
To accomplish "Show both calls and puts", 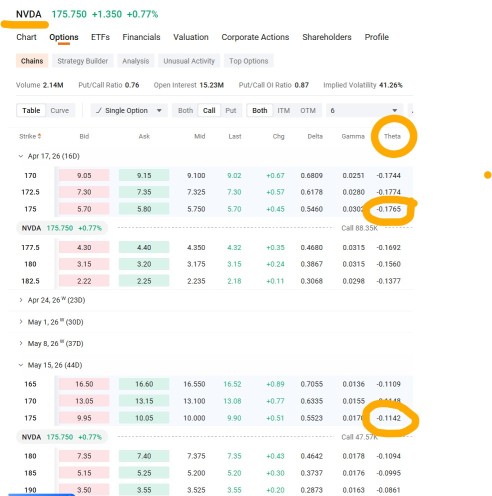I will (185, 110).
